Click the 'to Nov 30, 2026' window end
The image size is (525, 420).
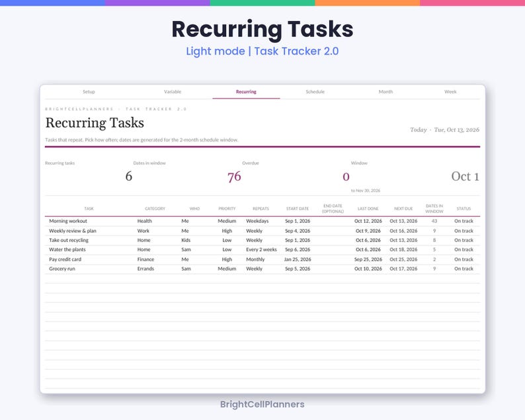pos(365,190)
